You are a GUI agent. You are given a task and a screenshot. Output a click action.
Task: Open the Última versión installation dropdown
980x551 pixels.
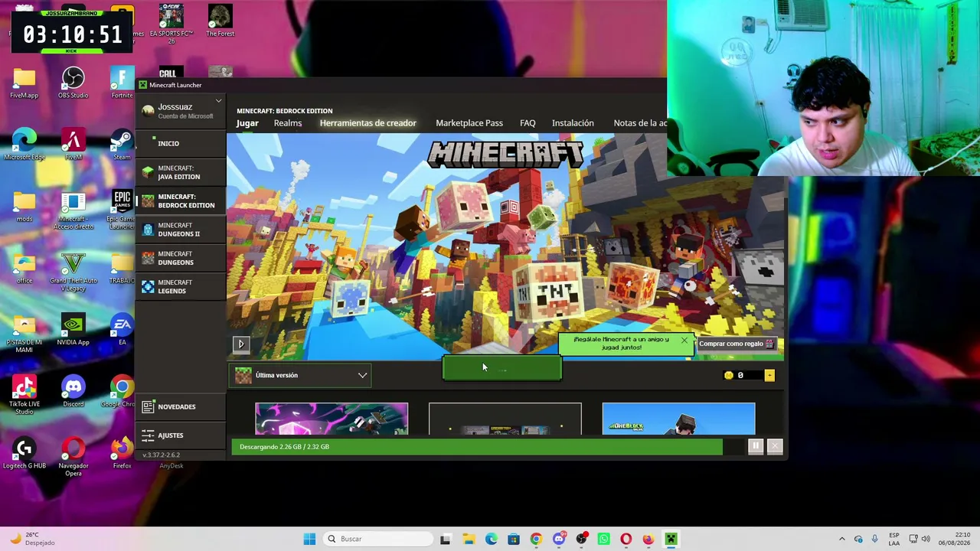pos(301,375)
